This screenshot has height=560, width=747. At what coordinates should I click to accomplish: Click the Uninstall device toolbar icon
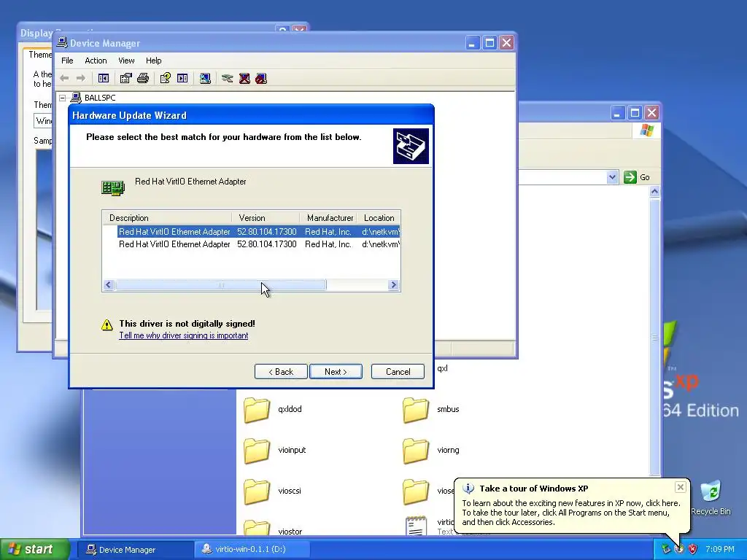click(244, 78)
